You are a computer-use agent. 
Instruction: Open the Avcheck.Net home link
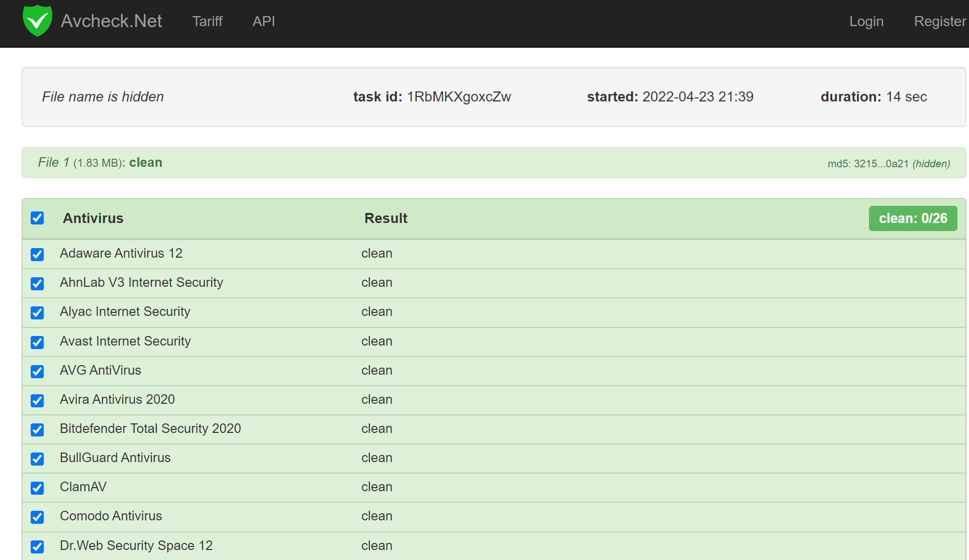(x=111, y=21)
